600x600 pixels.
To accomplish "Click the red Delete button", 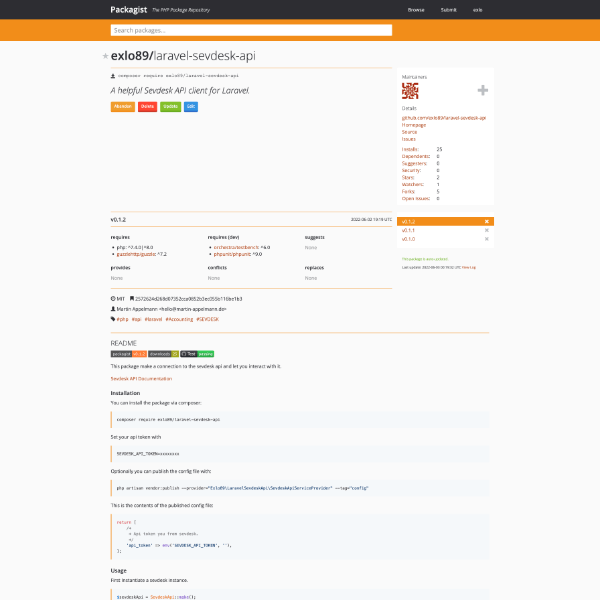I will [x=147, y=106].
